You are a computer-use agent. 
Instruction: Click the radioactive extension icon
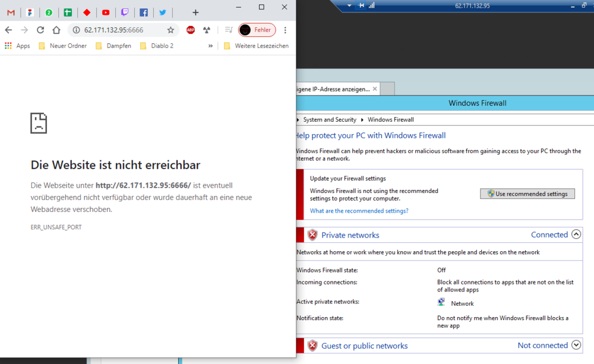click(207, 30)
